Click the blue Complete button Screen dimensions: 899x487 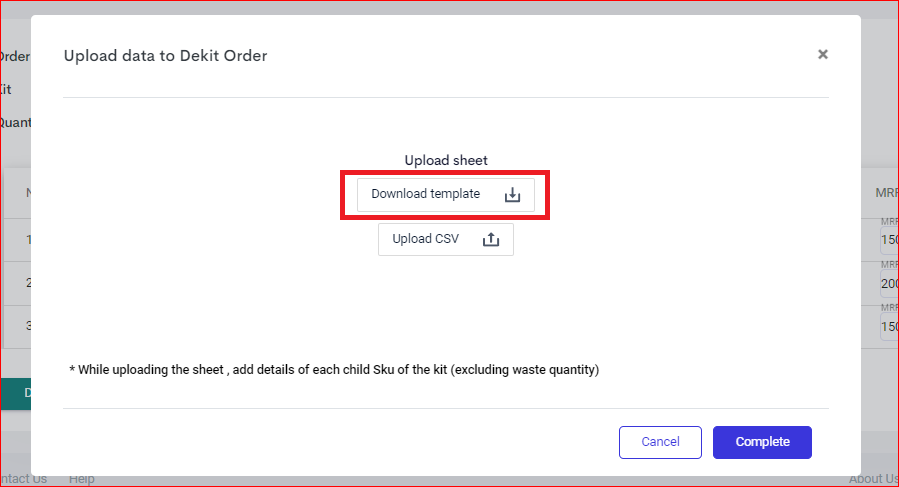coord(762,442)
